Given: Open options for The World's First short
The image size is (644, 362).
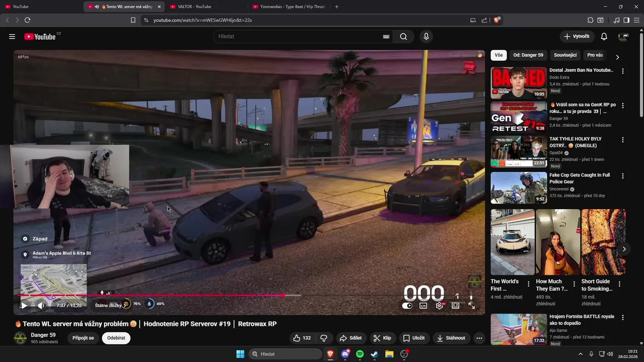Looking at the screenshot, I should coord(528,284).
